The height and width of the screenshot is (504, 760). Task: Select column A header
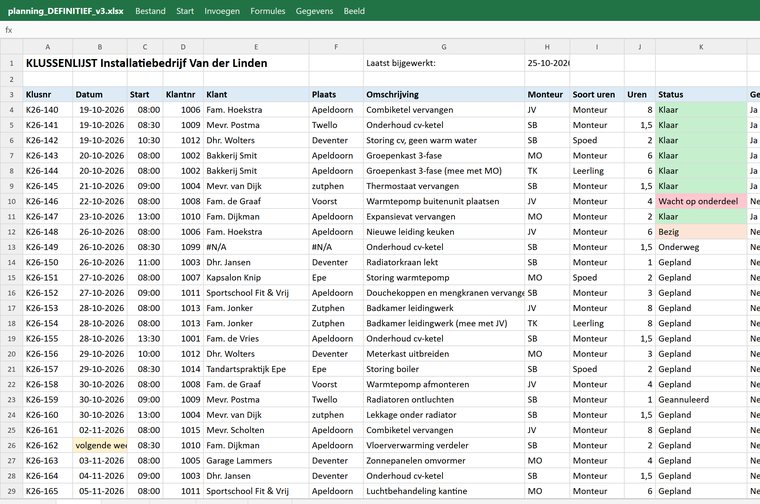48,47
